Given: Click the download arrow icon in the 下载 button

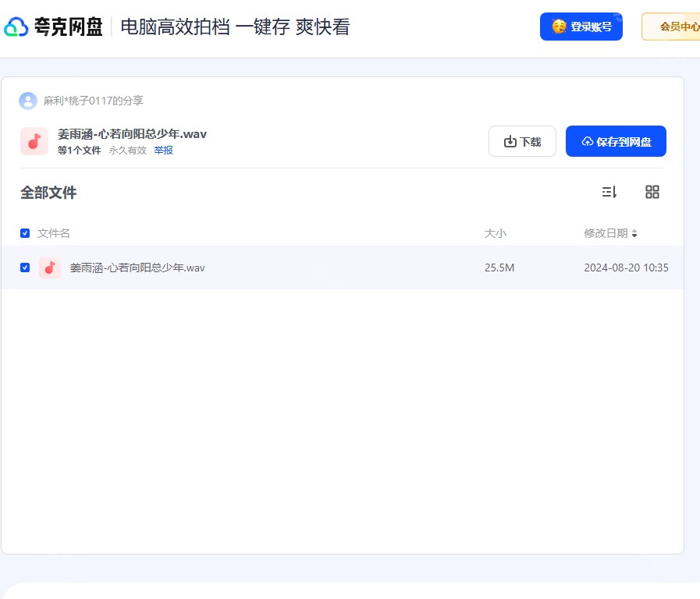Looking at the screenshot, I should pos(507,141).
